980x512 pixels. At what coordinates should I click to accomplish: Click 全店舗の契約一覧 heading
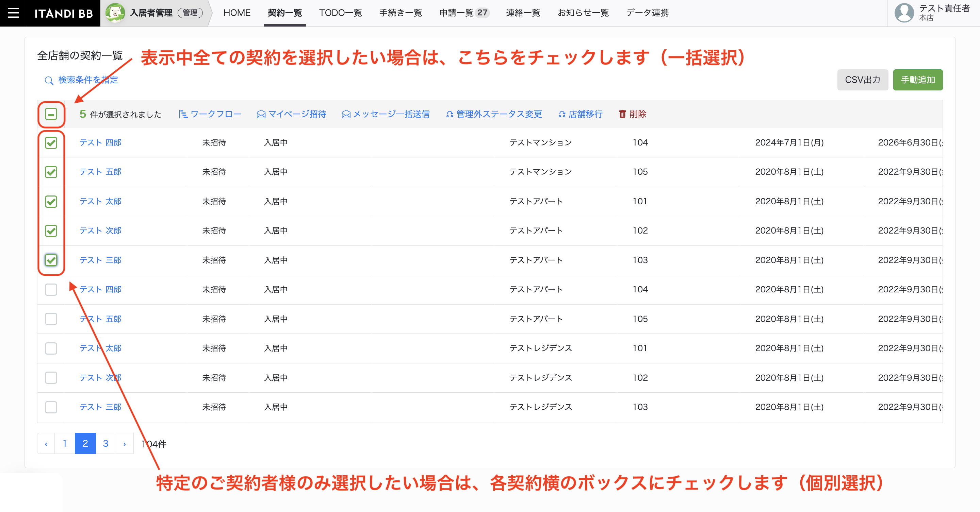(x=80, y=55)
